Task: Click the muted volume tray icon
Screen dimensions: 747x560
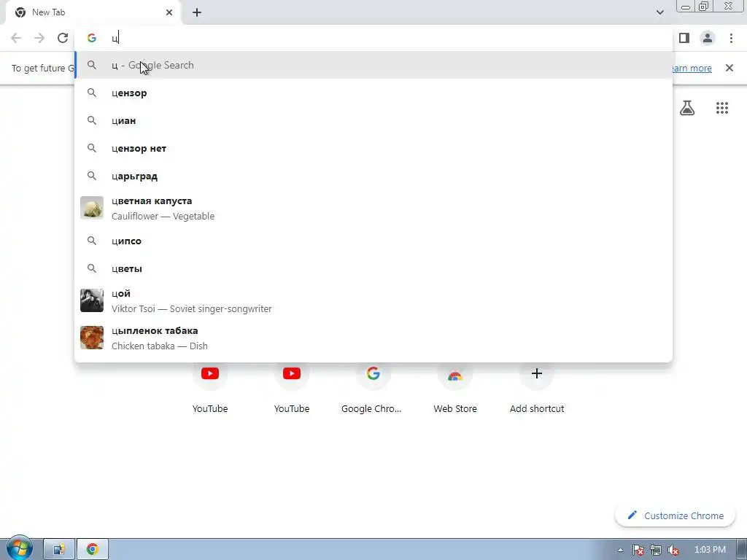Action: point(673,550)
